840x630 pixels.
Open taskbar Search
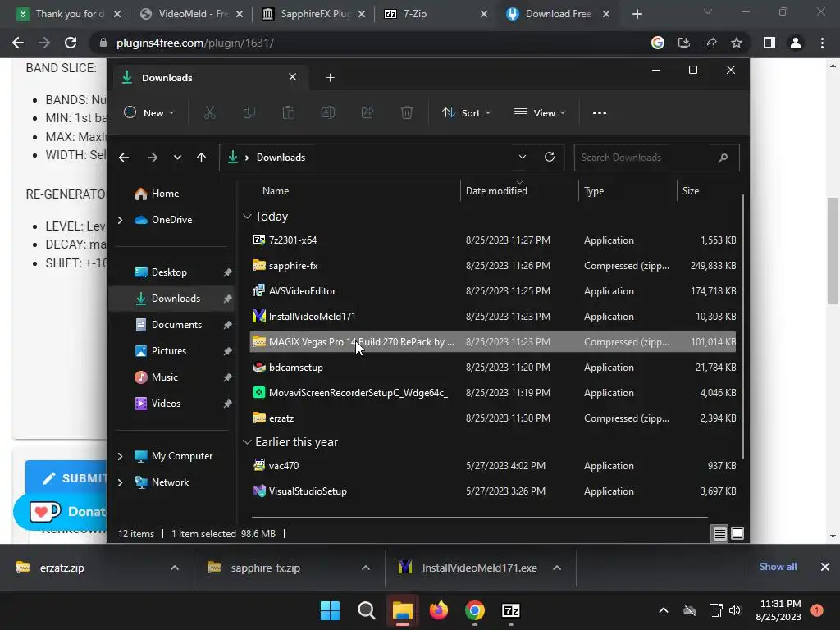367,610
